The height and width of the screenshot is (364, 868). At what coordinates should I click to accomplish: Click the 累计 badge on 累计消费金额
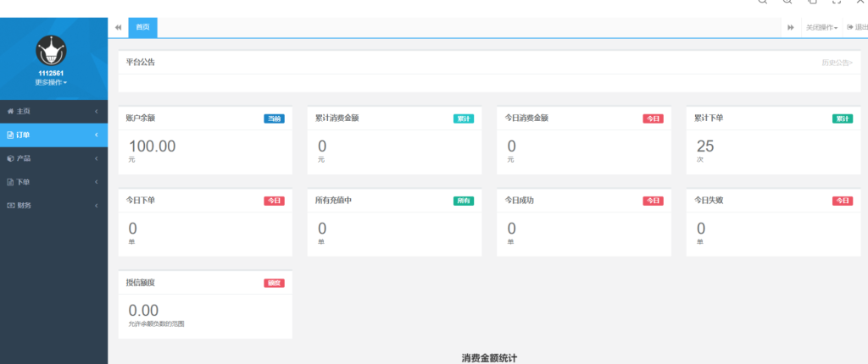[x=464, y=119]
